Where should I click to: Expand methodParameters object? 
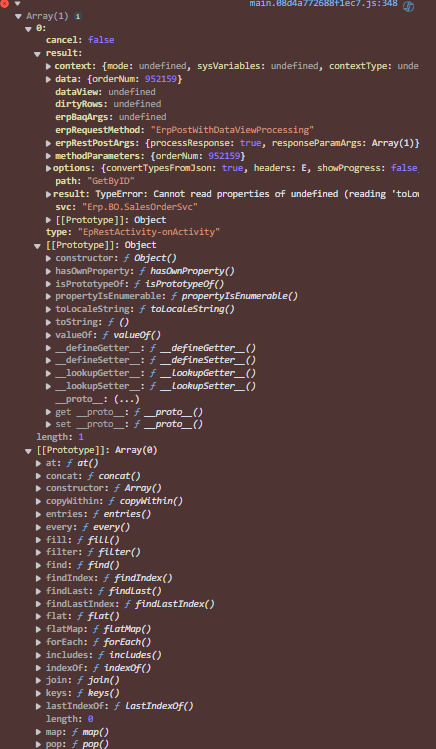tap(49, 156)
